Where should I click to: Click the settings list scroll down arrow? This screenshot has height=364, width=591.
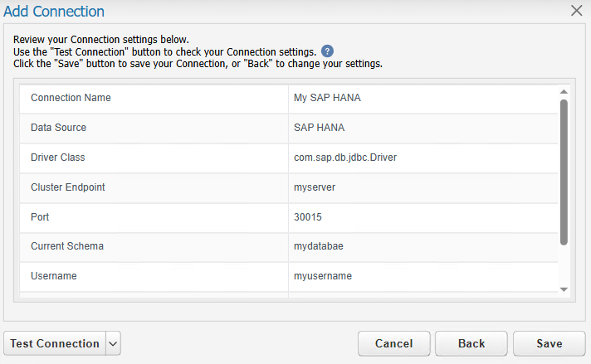(x=564, y=289)
